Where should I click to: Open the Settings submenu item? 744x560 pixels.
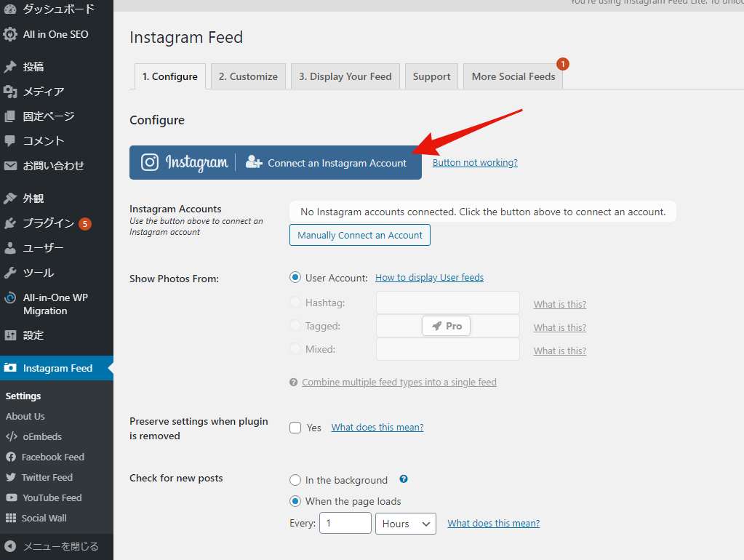23,396
